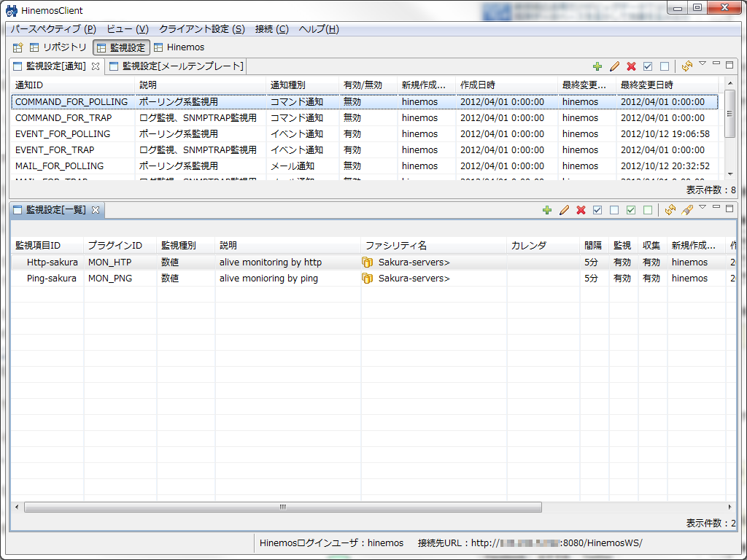Open the クライアント設定 menu
747x560 pixels.
(x=202, y=29)
